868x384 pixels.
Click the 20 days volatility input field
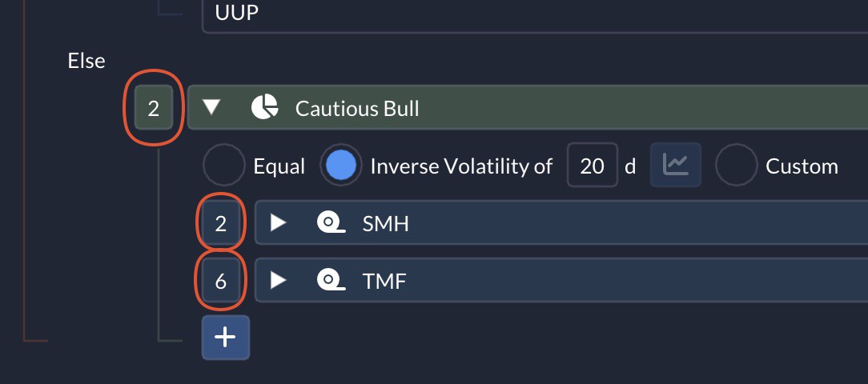click(593, 165)
